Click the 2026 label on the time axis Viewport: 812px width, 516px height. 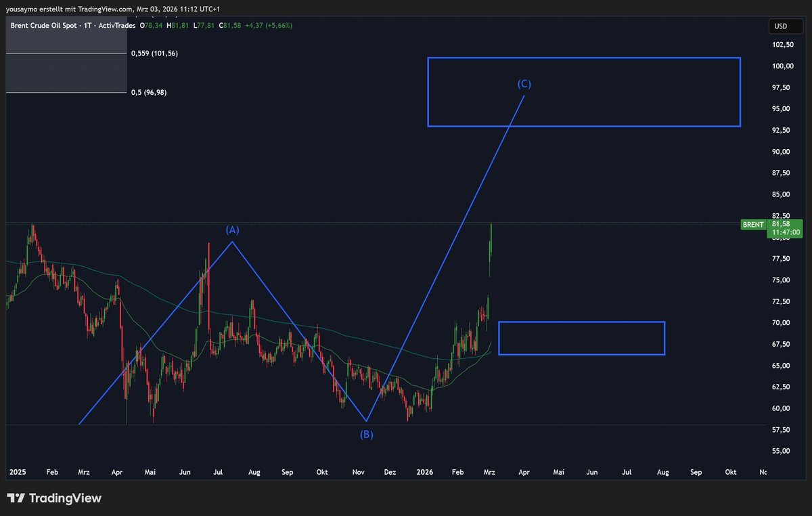425,471
